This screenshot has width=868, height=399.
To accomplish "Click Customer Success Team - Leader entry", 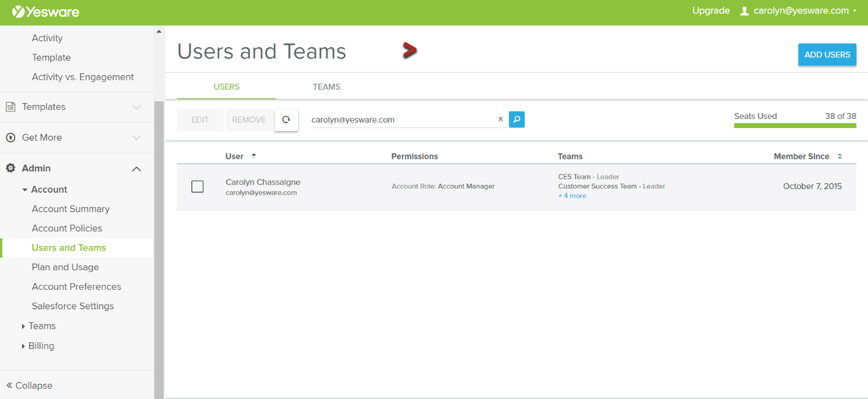I will coord(611,186).
